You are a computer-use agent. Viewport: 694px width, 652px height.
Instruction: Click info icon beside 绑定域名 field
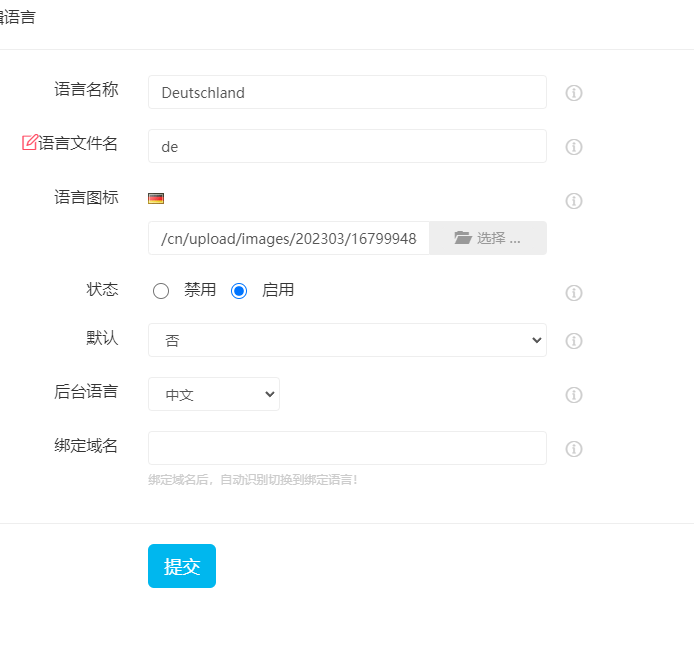(574, 449)
